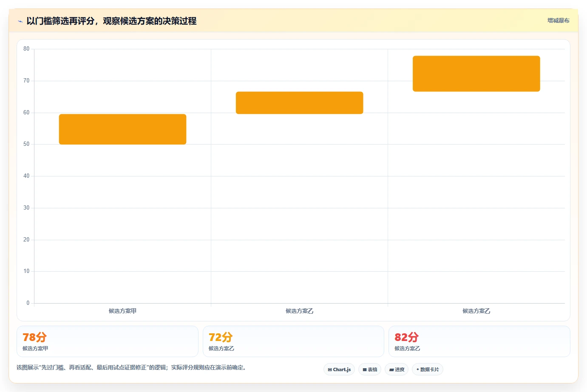The height and width of the screenshot is (392, 587).
Task: Open the Chart.js chip
Action: click(339, 369)
